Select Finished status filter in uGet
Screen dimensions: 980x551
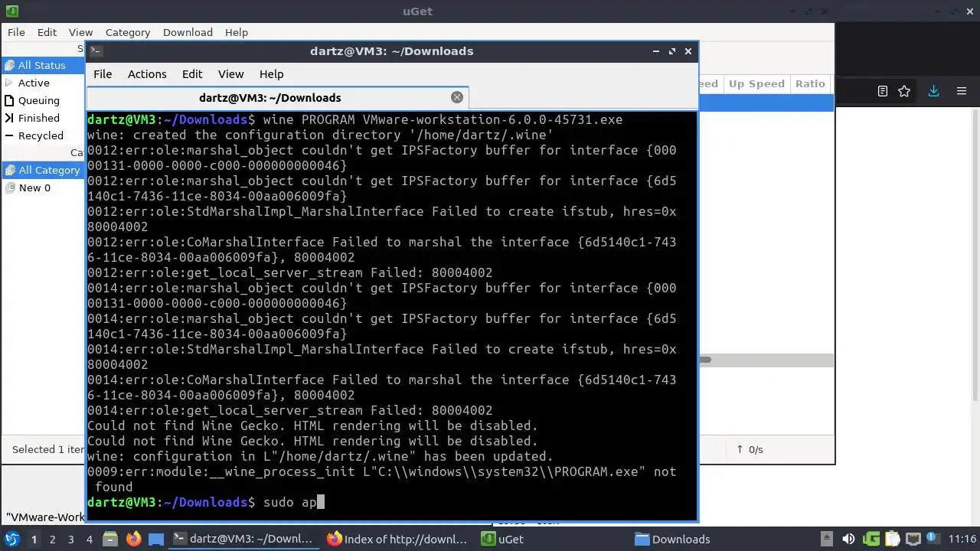click(x=44, y=118)
